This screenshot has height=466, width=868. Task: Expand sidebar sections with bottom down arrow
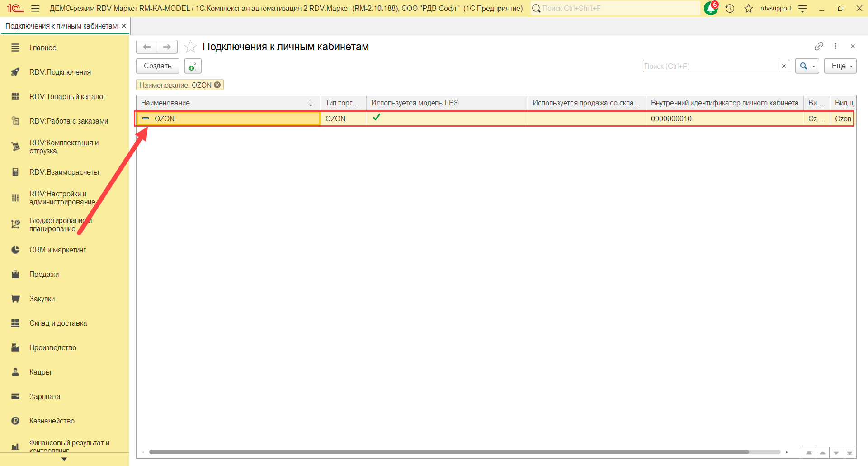pos(64,459)
